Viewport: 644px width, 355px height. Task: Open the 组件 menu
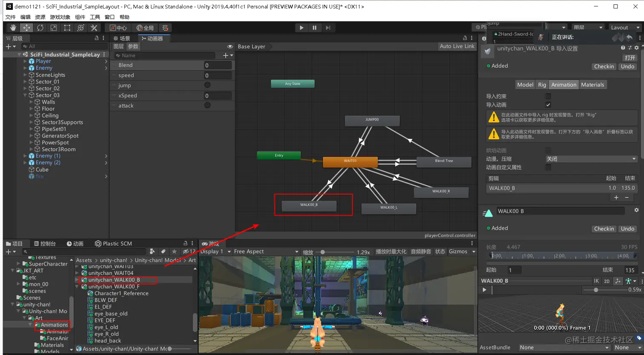coord(80,17)
